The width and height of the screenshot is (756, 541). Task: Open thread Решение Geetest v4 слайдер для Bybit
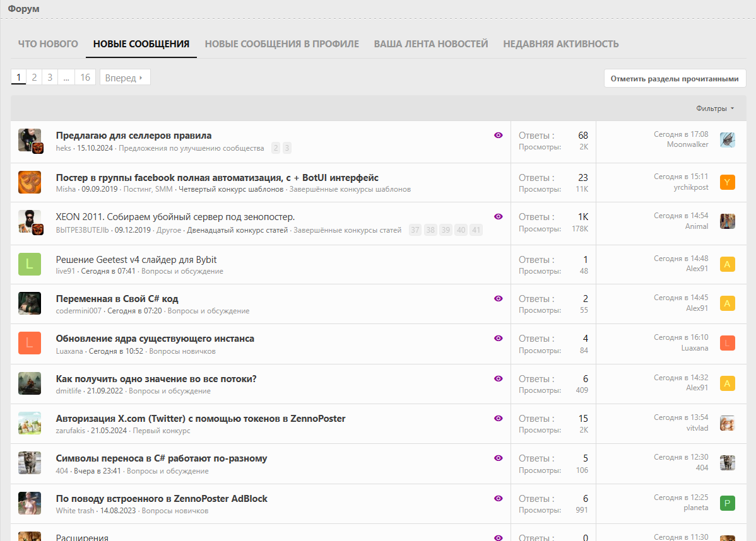pos(136,260)
